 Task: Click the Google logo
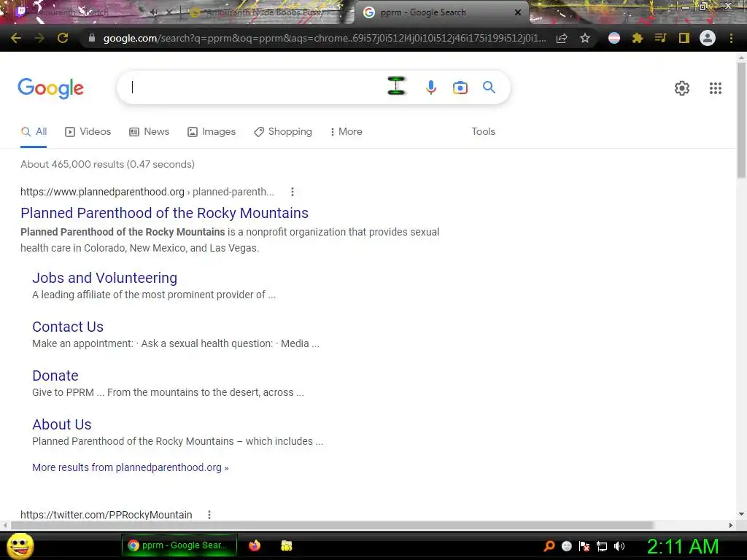(x=51, y=88)
